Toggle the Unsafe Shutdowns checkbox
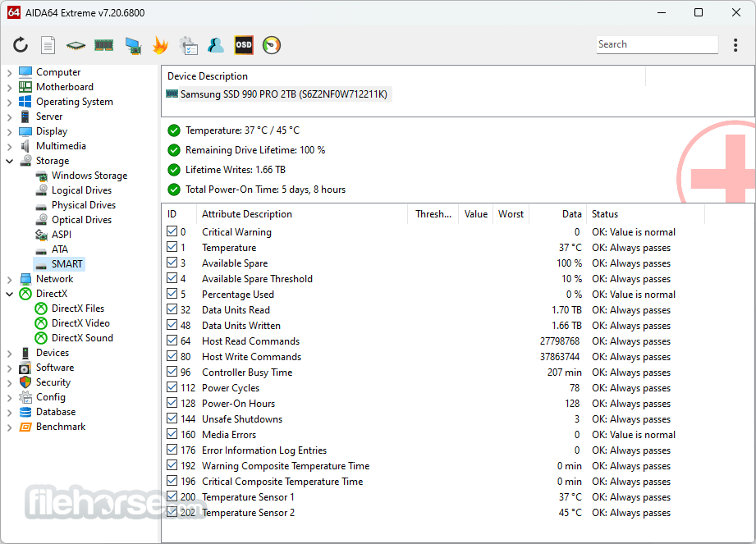 (x=172, y=418)
